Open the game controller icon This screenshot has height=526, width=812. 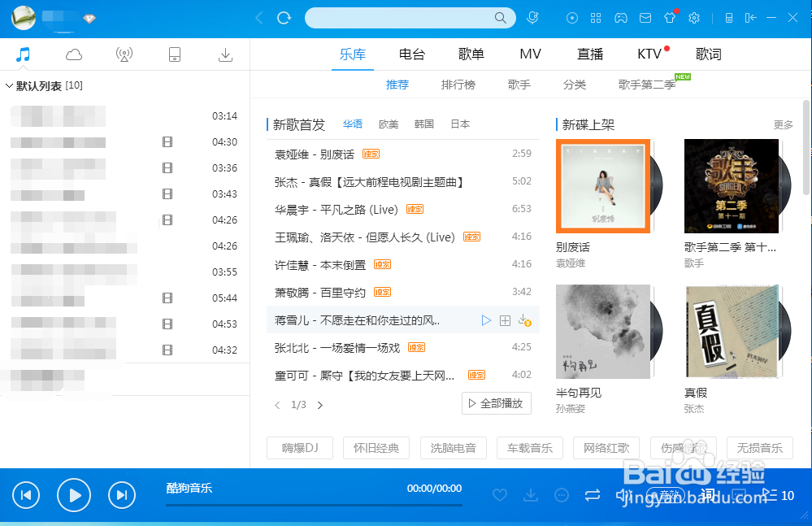[x=621, y=18]
